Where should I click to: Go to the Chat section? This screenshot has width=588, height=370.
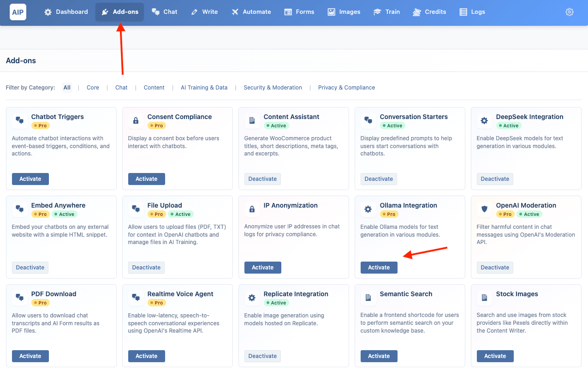tap(165, 12)
